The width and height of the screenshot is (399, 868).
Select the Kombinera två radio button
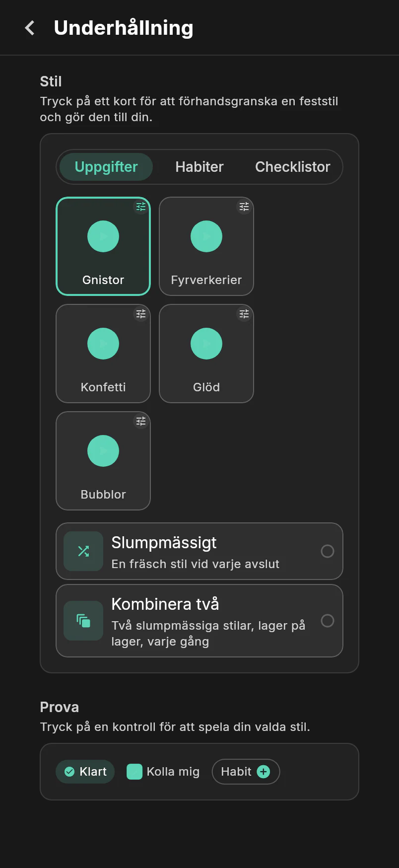point(328,621)
